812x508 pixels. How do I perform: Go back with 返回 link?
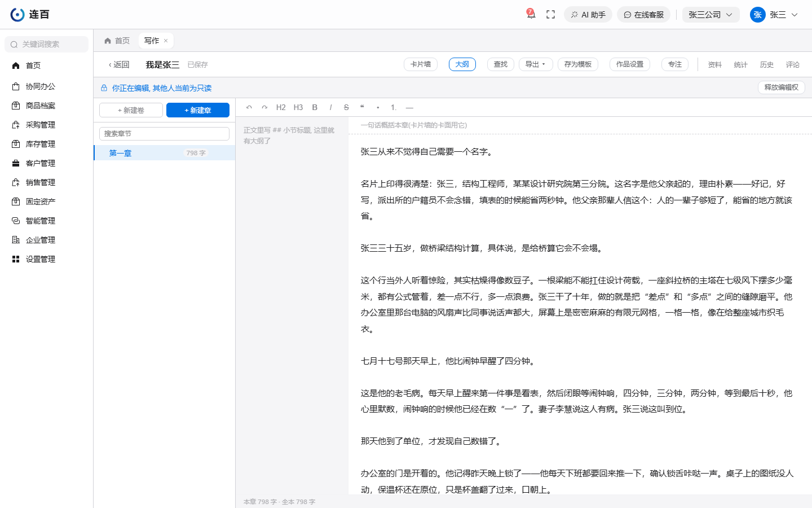(119, 65)
